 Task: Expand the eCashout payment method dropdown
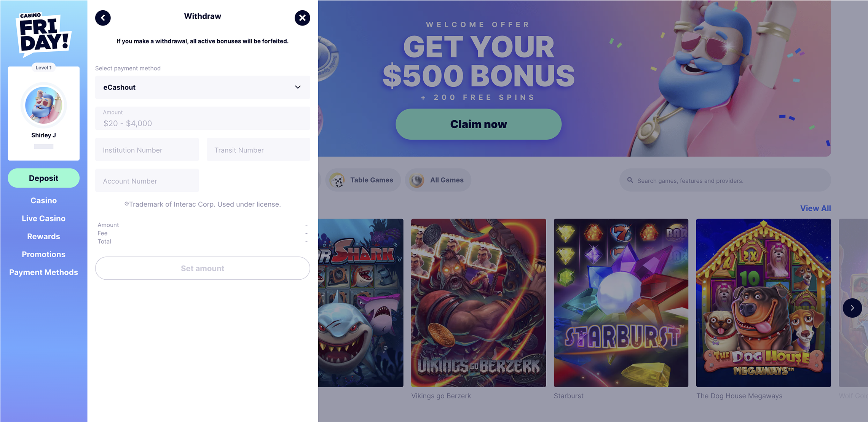point(203,87)
